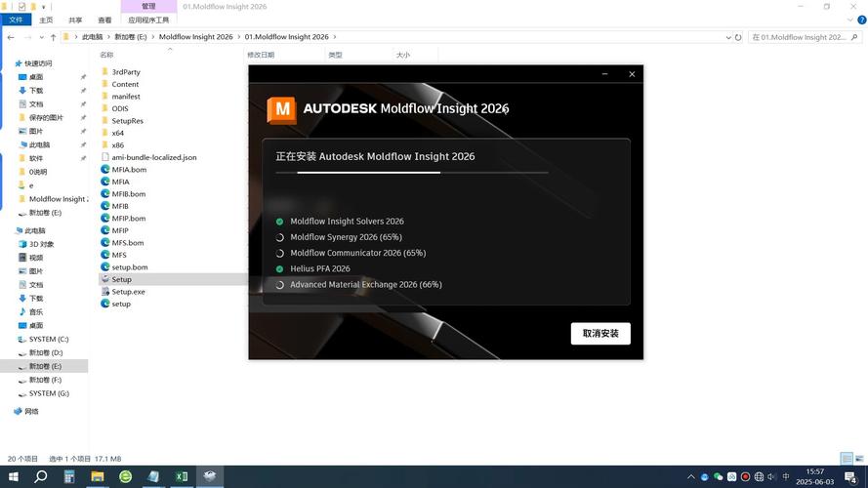The image size is (868, 488).
Task: Sort by 修改日期 column header
Action: pos(260,55)
